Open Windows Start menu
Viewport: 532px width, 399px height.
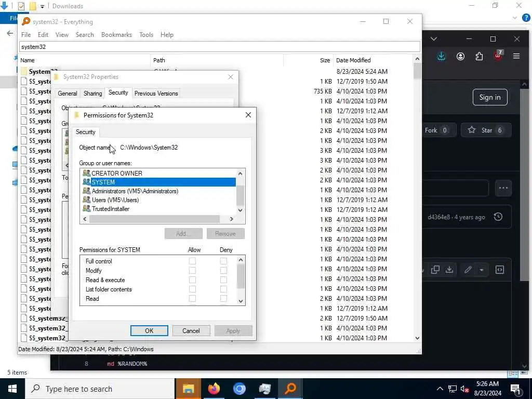click(x=12, y=389)
